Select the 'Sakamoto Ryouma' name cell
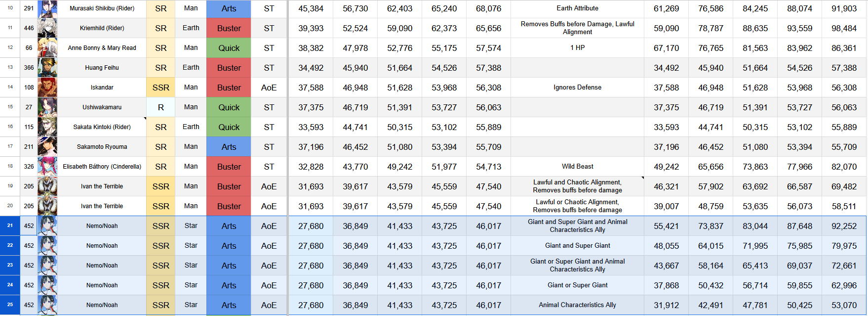This screenshot has height=316, width=868. [x=102, y=147]
